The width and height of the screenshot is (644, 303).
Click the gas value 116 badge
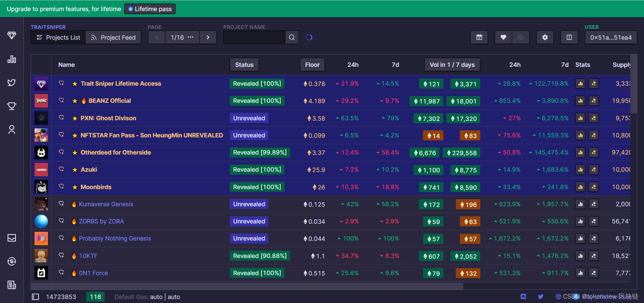pyautogui.click(x=96, y=297)
